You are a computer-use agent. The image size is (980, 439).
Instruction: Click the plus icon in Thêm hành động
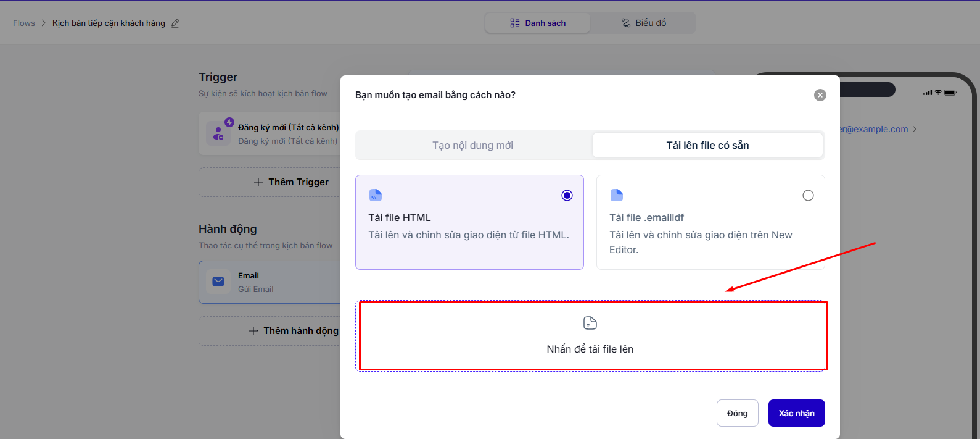click(x=253, y=331)
